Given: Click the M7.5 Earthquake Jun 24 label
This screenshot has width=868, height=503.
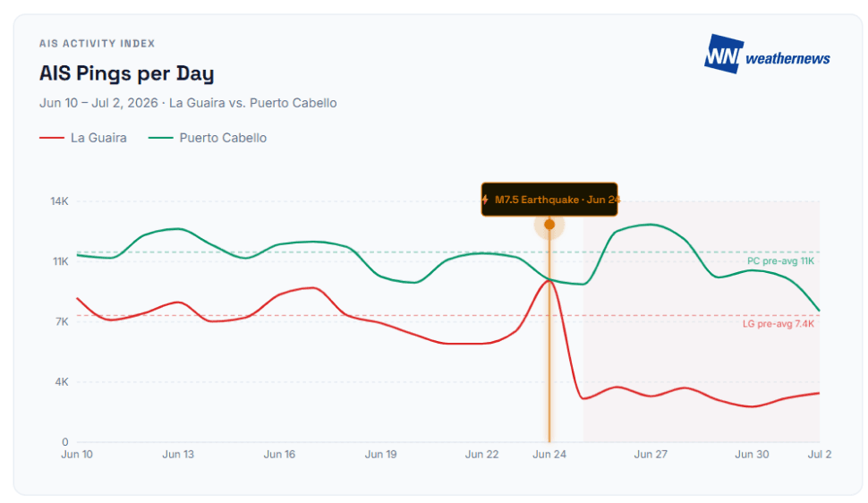Looking at the screenshot, I should click(x=549, y=200).
